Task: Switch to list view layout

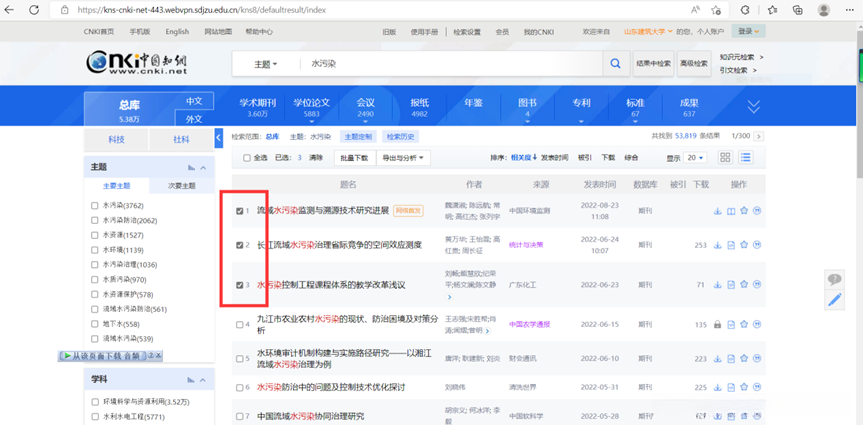Action: [745, 158]
